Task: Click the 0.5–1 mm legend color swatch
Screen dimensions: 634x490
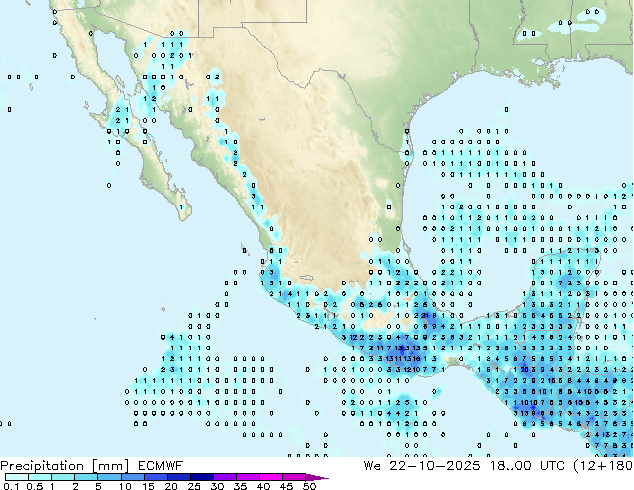Action: [x=40, y=477]
